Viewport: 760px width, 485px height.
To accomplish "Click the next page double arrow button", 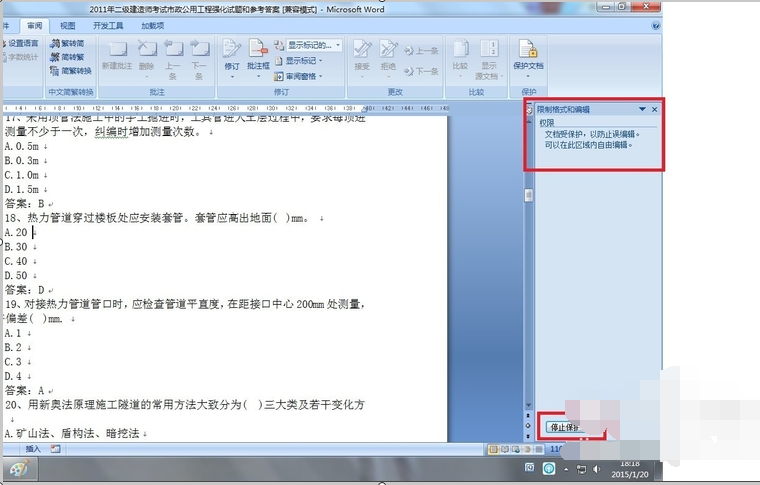I will [x=528, y=436].
